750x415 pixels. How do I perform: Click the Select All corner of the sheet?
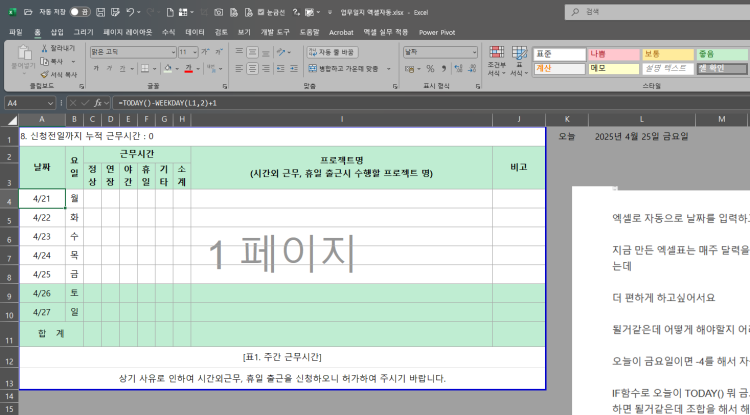point(11,120)
